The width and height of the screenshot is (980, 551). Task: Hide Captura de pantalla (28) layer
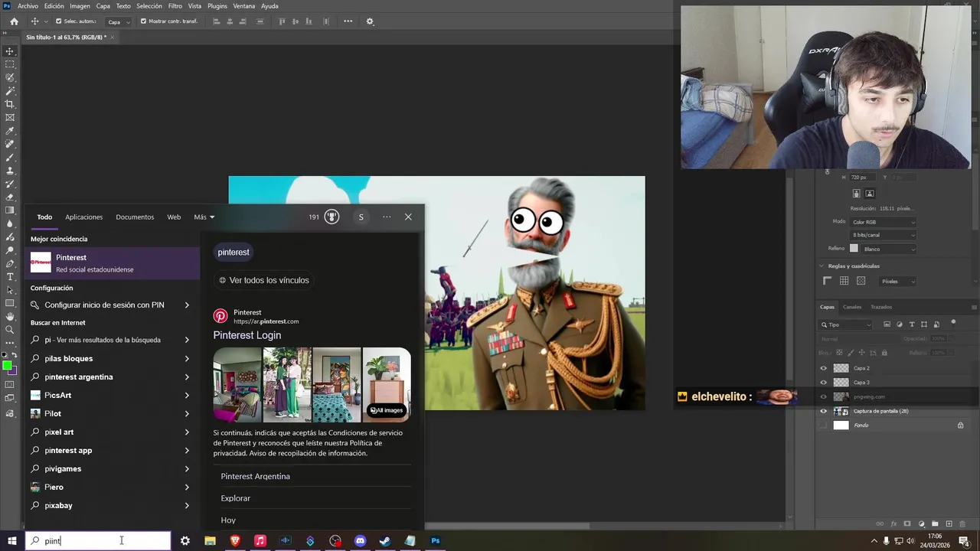point(824,411)
